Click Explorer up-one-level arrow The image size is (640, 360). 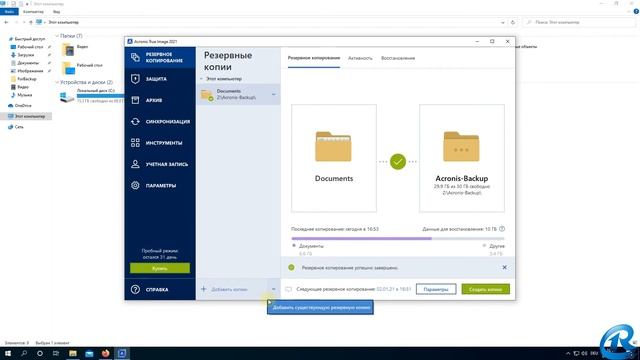[31, 22]
